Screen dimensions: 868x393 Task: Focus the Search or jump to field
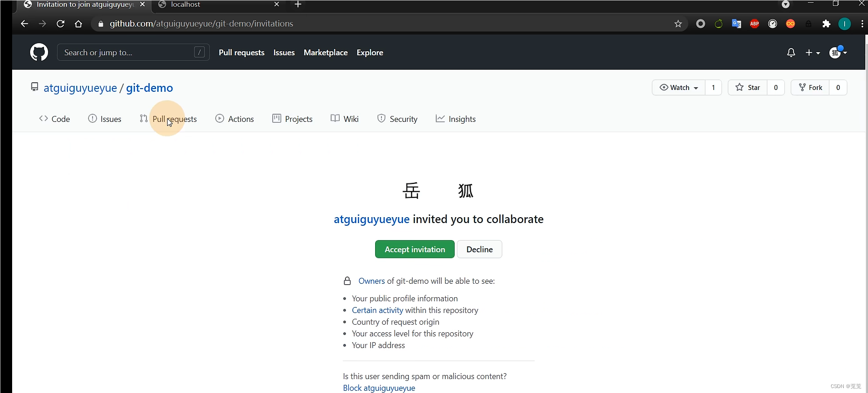tap(133, 53)
